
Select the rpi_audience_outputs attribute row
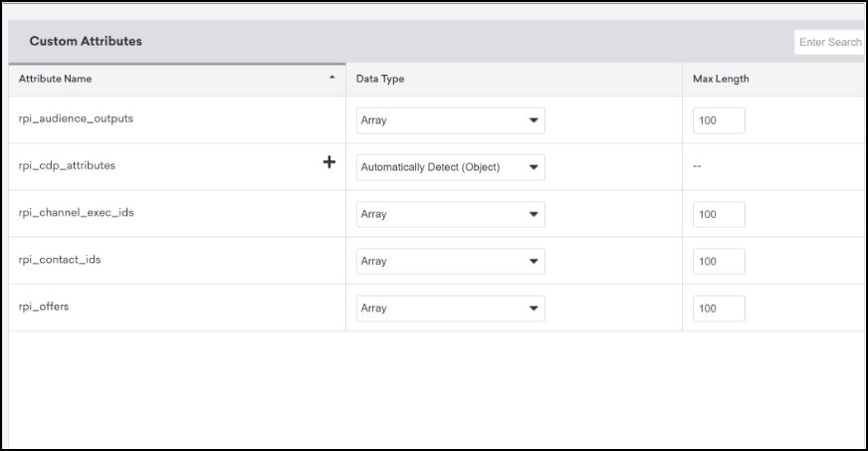tap(76, 118)
